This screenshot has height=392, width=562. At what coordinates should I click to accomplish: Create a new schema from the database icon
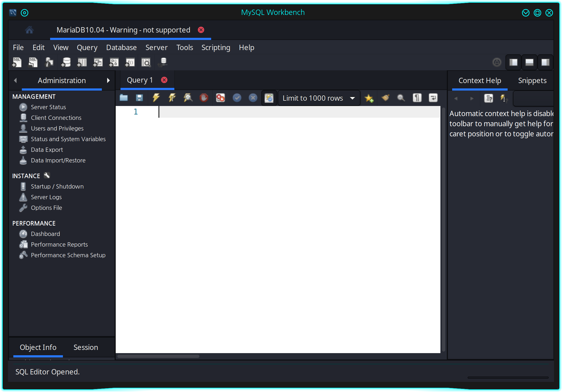pyautogui.click(x=66, y=62)
